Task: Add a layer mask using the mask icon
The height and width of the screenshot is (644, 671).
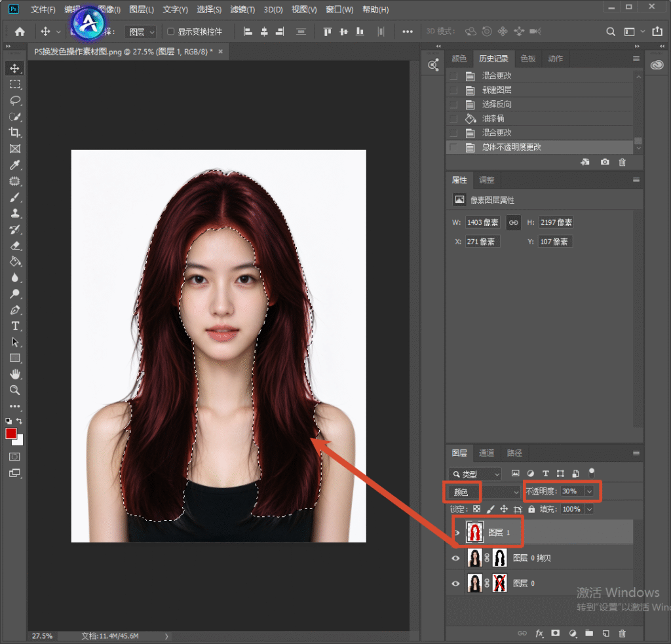Action: [x=556, y=634]
